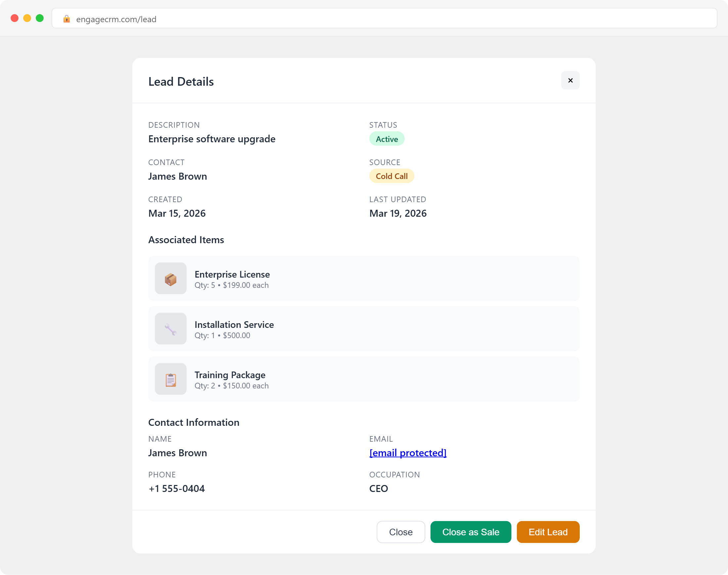This screenshot has width=728, height=575.
Task: Close the Lead Details dialog with the X
Action: (570, 80)
